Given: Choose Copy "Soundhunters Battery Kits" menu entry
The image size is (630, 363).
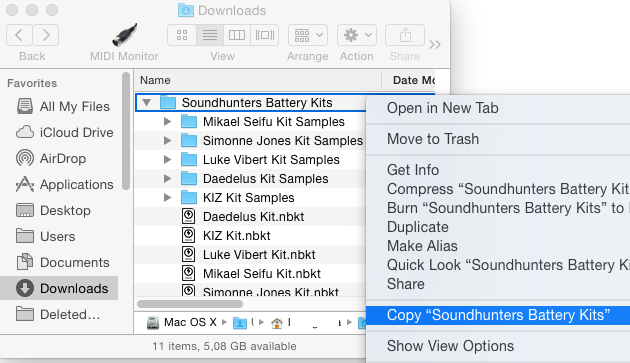Looking at the screenshot, I should click(x=498, y=315).
